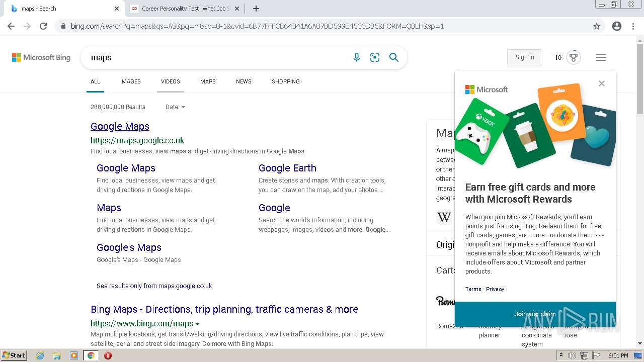
Task: Select the ALL search tab
Action: [95, 81]
